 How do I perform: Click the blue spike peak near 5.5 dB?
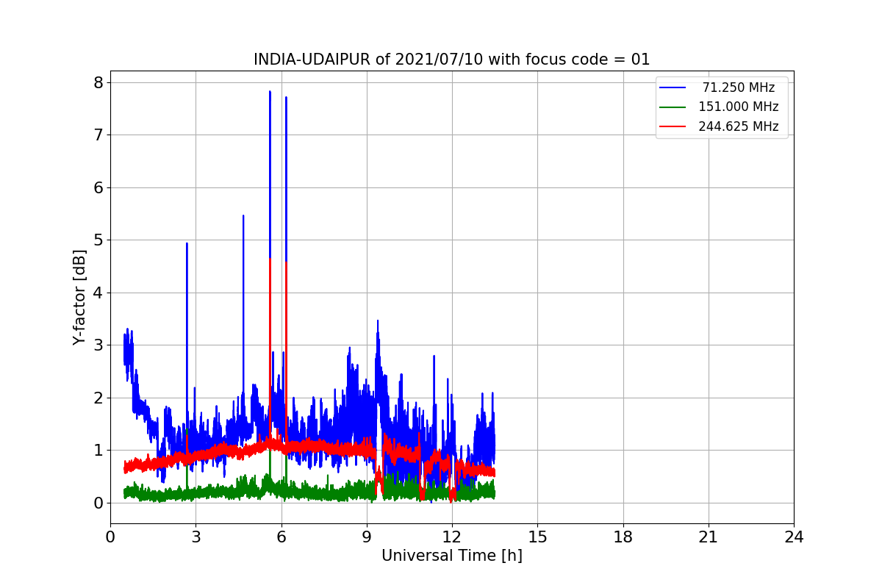pos(243,216)
